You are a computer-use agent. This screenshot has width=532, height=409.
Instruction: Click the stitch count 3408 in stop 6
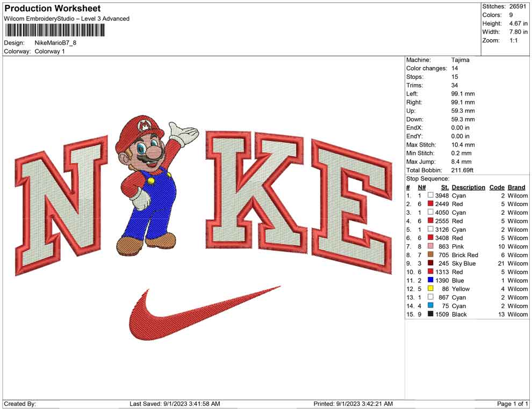442,238
